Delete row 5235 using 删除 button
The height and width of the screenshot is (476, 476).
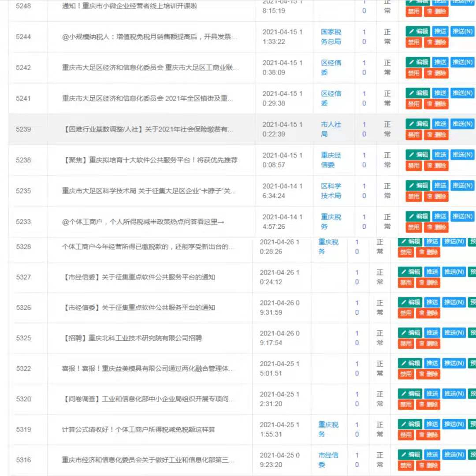(x=436, y=197)
